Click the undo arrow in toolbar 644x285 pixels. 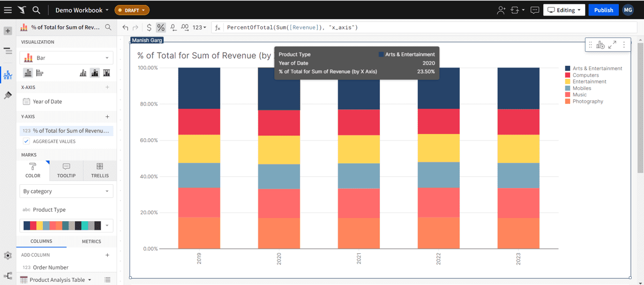pos(125,27)
